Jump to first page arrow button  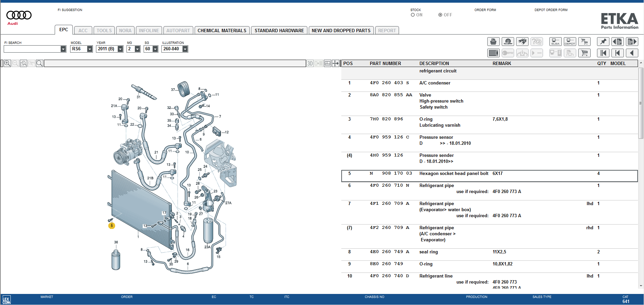click(x=603, y=53)
